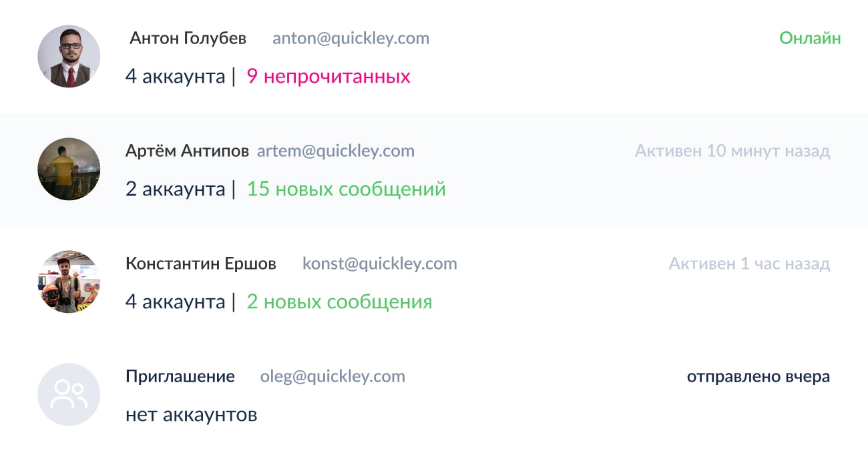
Task: Click the invitation group placeholder icon
Action: pos(69,395)
